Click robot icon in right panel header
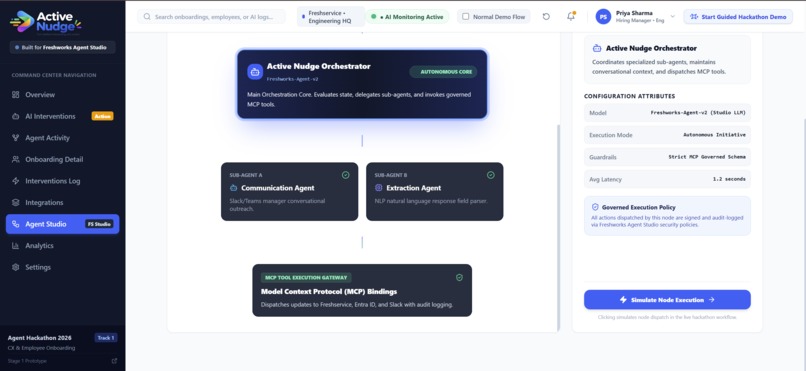 click(597, 48)
